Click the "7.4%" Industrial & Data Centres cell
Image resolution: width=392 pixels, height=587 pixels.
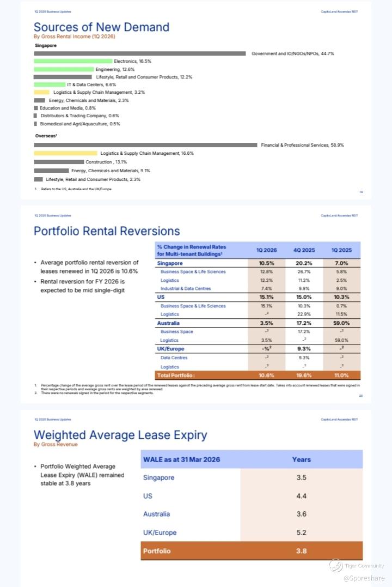click(x=266, y=289)
